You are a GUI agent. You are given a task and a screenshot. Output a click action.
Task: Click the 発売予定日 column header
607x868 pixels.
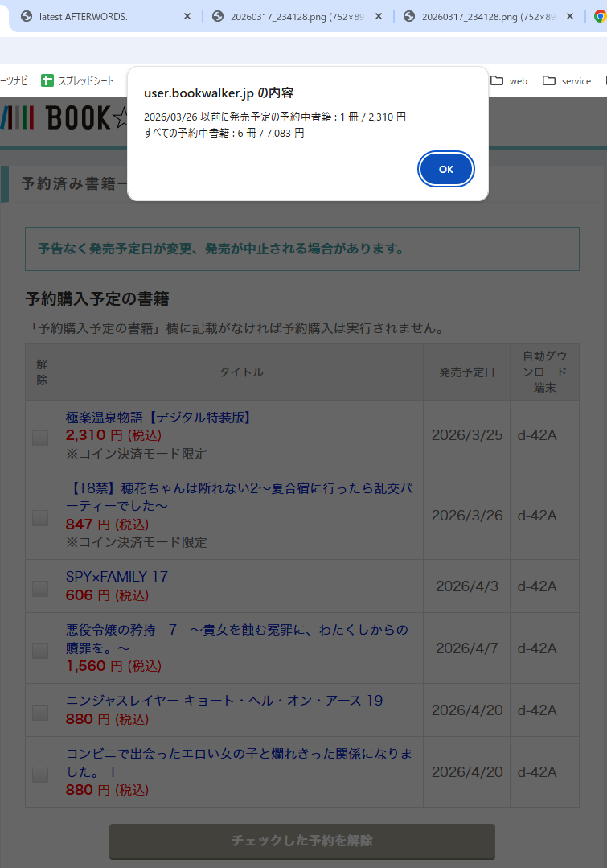click(x=466, y=372)
